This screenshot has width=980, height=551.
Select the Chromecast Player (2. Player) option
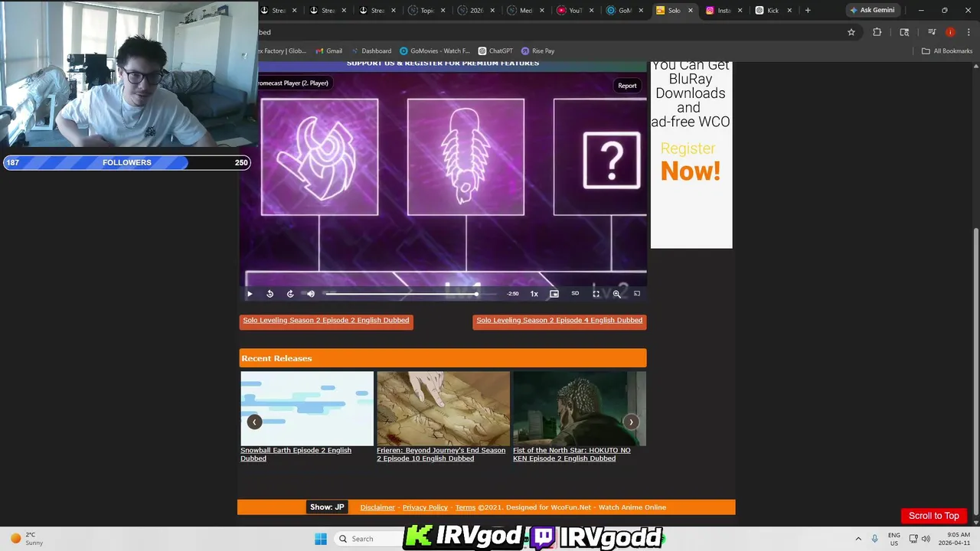294,83
